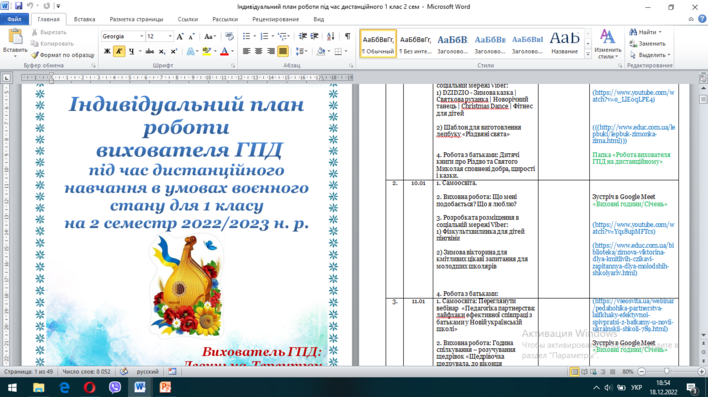Apply red font color
Viewport: 708px width, 397px height.
tap(224, 51)
